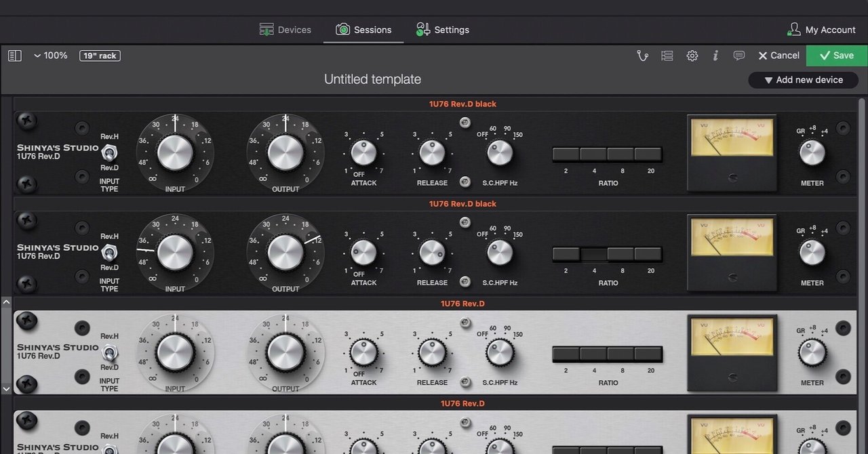Click the METER knob on top black unit
The image size is (868, 454).
[x=812, y=153]
